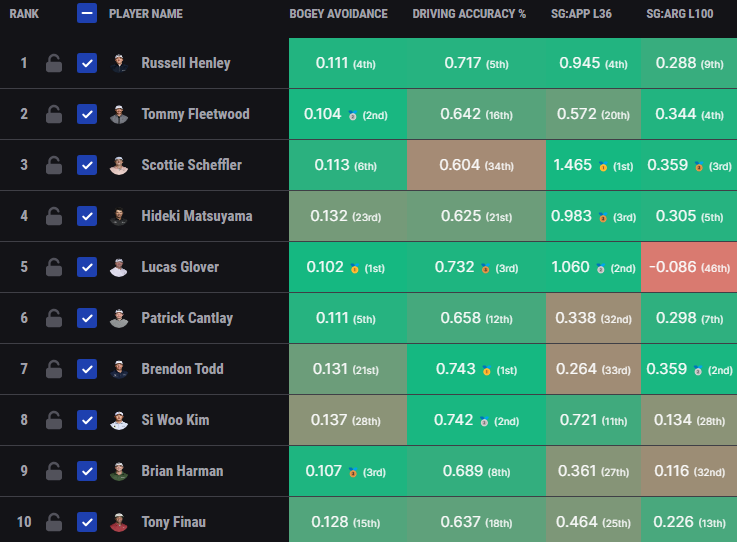Screen dimensions: 737x542
Task: Click Brian Harman's avatar photo
Action: 119,471
